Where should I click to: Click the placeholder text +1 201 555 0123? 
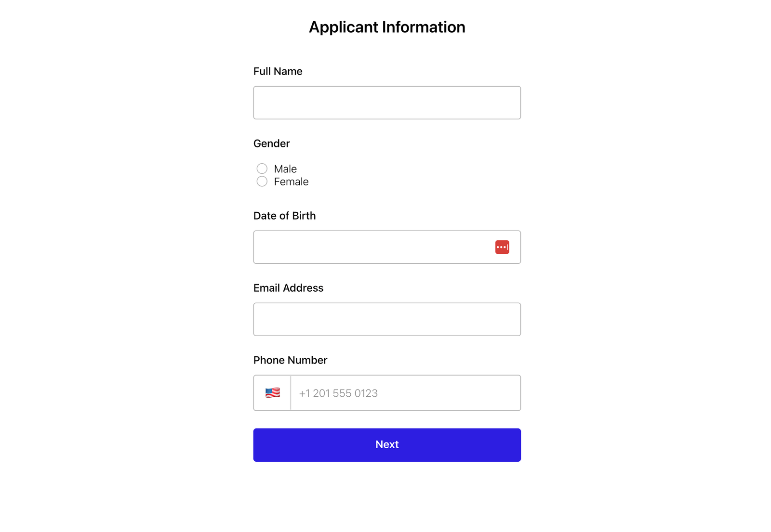[x=338, y=393]
